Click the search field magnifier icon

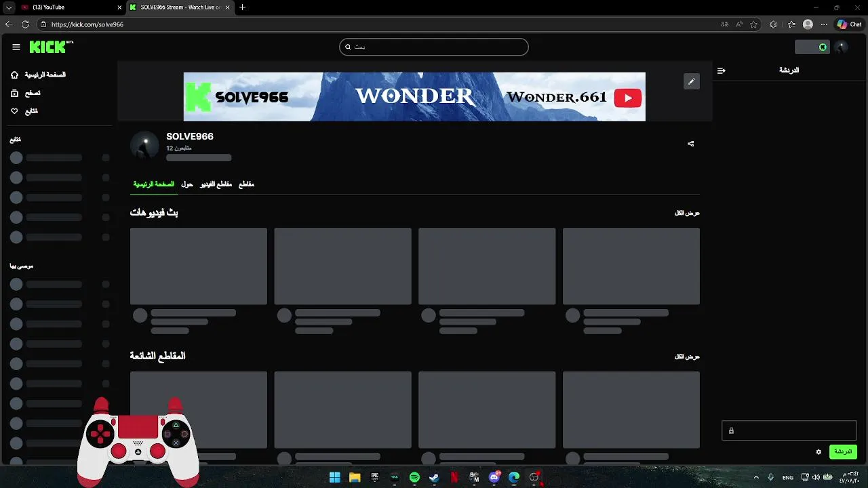(x=348, y=47)
